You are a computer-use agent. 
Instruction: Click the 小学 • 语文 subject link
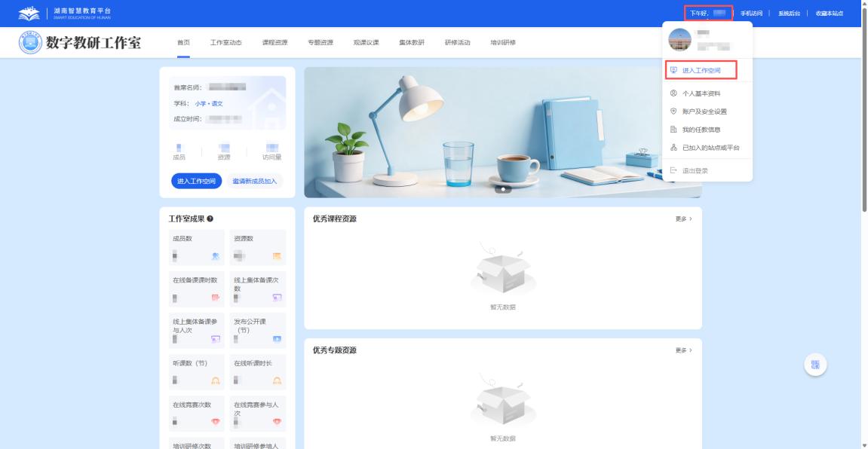pos(209,103)
